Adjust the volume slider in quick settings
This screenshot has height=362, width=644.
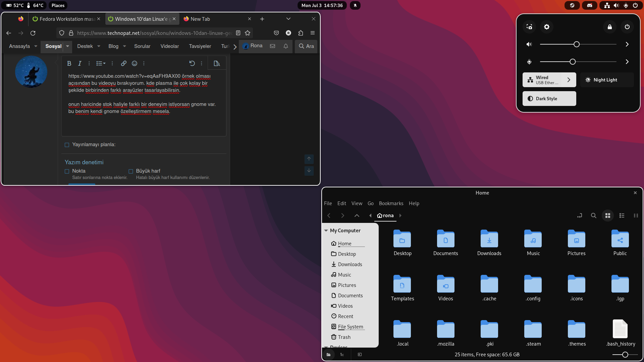tap(576, 44)
